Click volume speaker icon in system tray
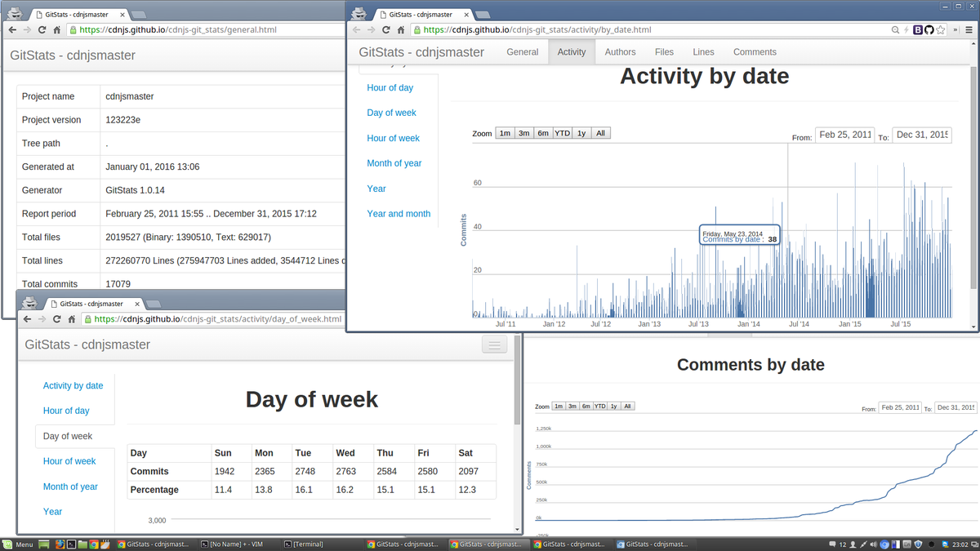The image size is (980, 551). 873,544
